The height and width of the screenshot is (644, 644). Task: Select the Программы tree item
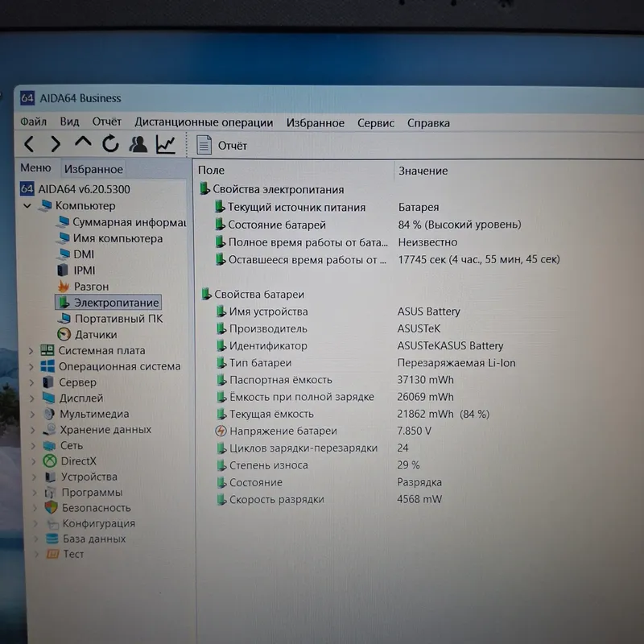(84, 492)
